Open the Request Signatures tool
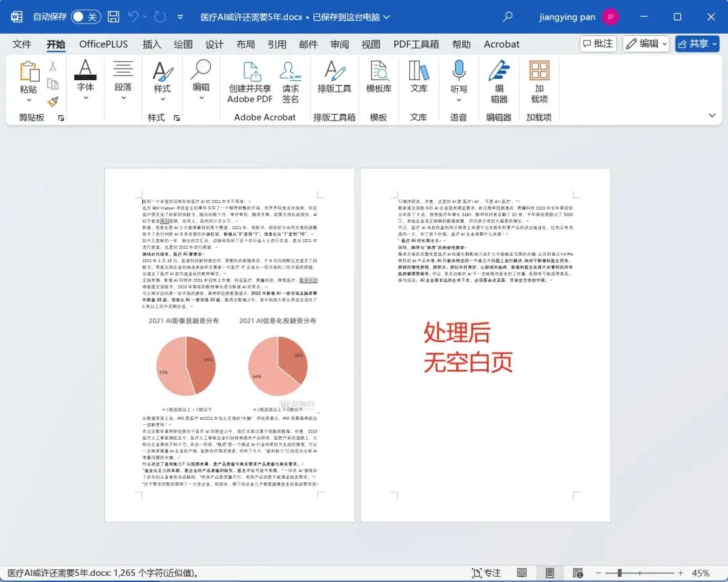The width and height of the screenshot is (728, 582). (290, 71)
